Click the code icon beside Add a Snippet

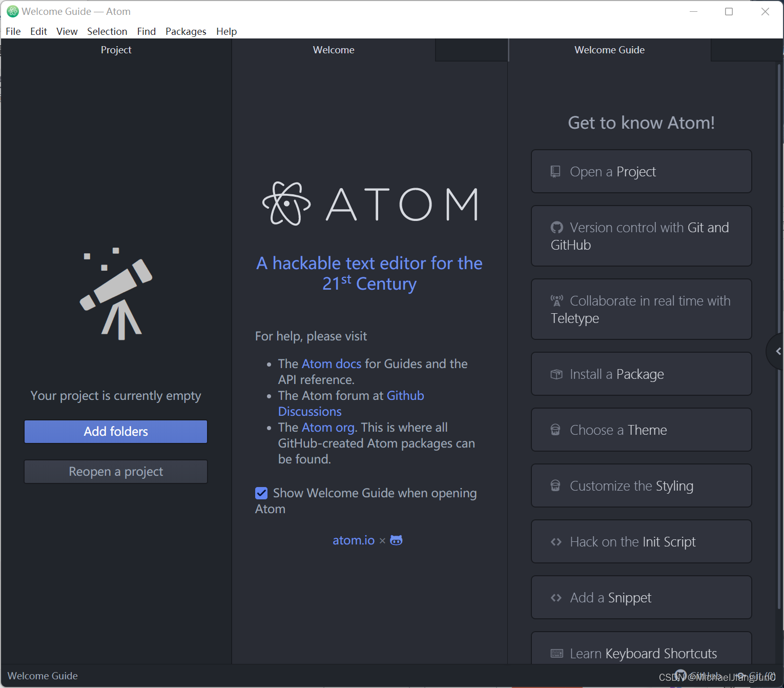coord(556,598)
